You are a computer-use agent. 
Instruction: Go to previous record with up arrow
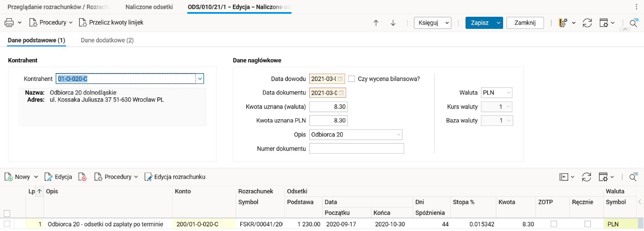376,23
